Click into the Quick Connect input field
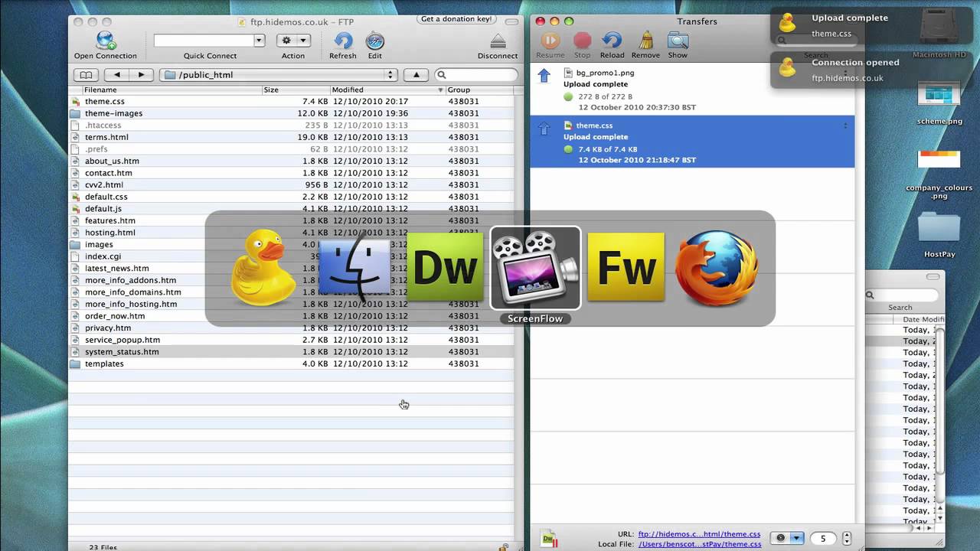Screen dimensions: 980x551 204,41
